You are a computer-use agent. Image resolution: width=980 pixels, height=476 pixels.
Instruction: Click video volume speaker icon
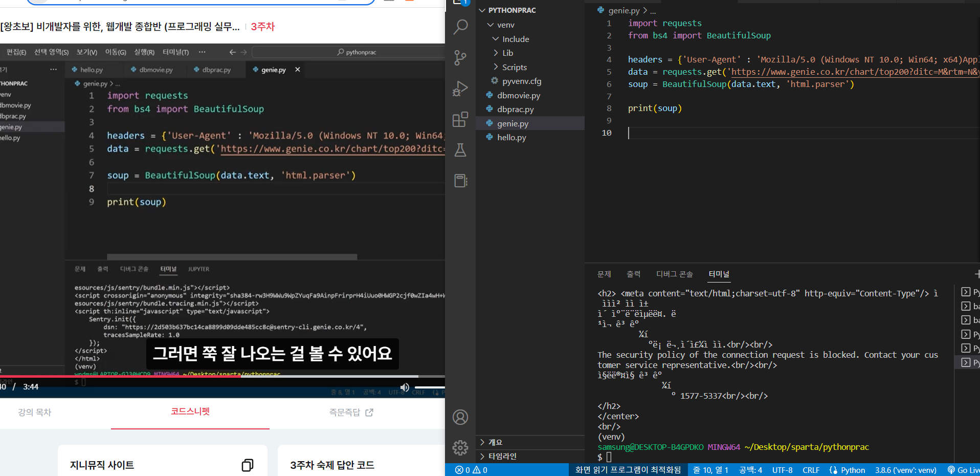tap(405, 387)
